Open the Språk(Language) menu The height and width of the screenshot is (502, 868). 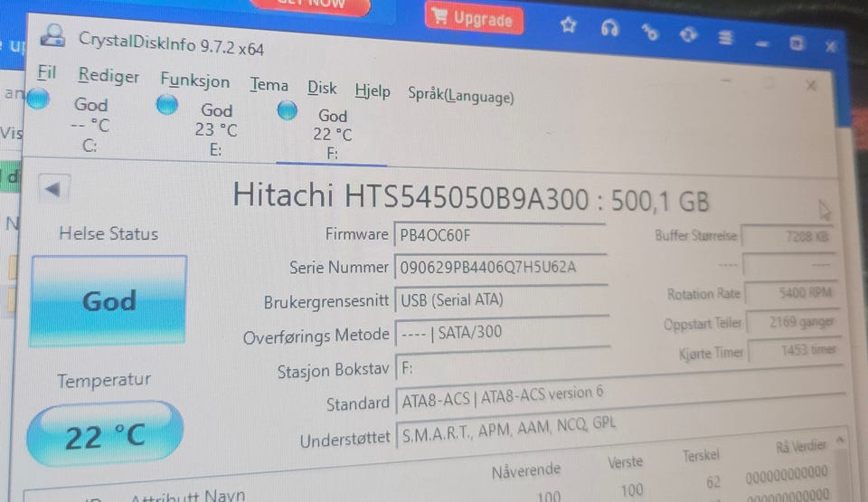click(460, 96)
